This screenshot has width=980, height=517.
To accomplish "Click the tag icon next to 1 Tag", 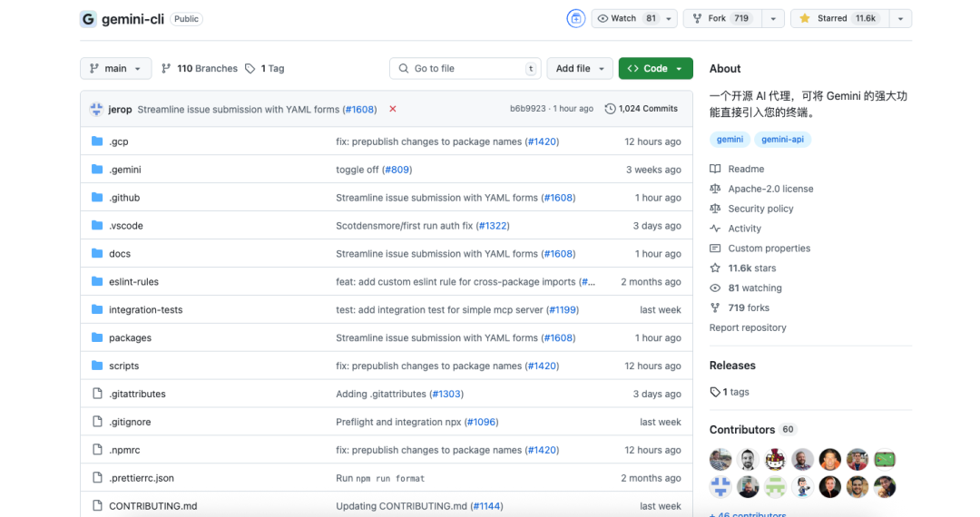I will [250, 69].
